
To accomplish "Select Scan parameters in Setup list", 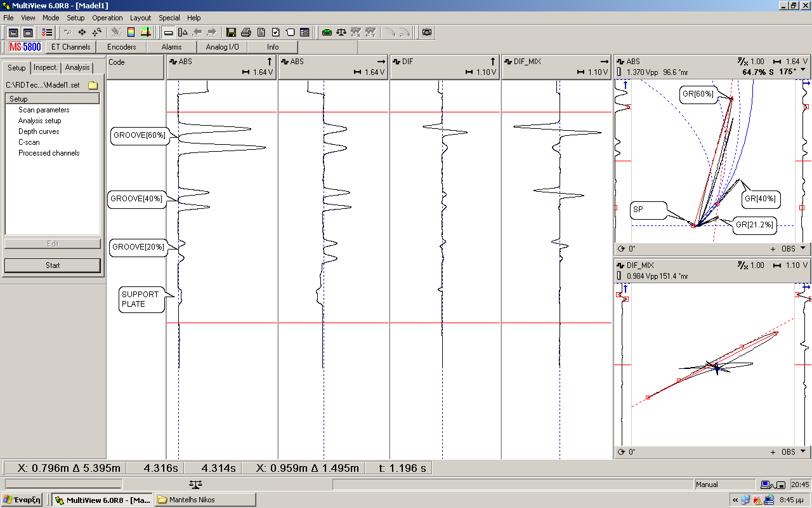I will coord(44,110).
